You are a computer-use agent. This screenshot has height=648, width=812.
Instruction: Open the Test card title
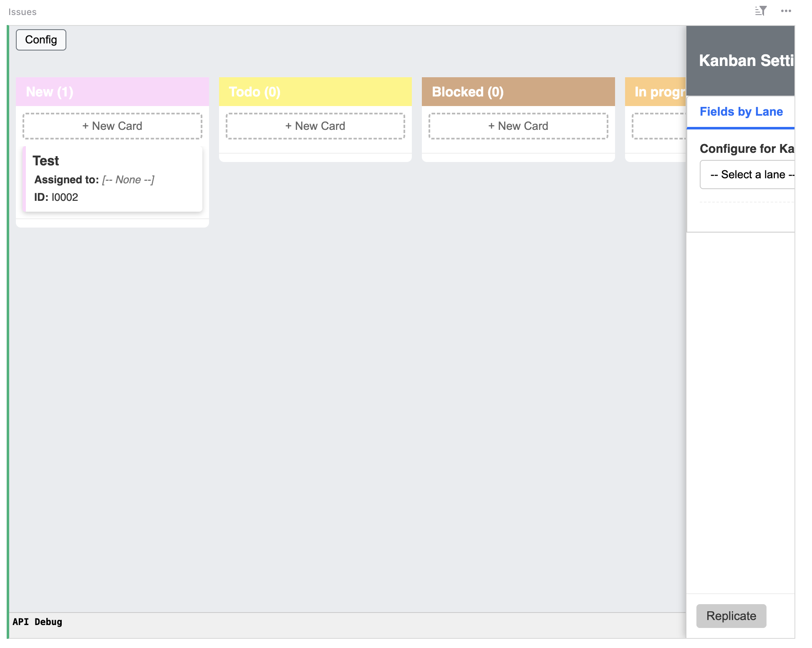click(x=46, y=161)
